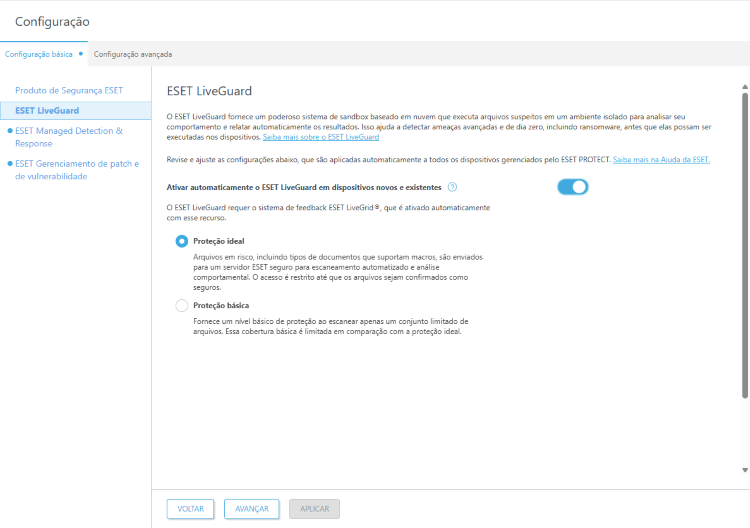Open the help icon beside Ativar automaticamente
The image size is (750, 528).
[452, 187]
